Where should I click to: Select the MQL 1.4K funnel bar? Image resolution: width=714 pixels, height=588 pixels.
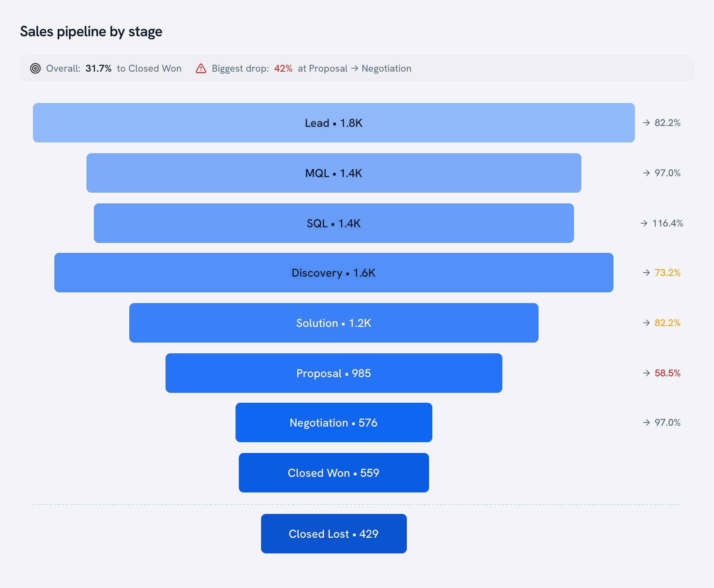[334, 173]
